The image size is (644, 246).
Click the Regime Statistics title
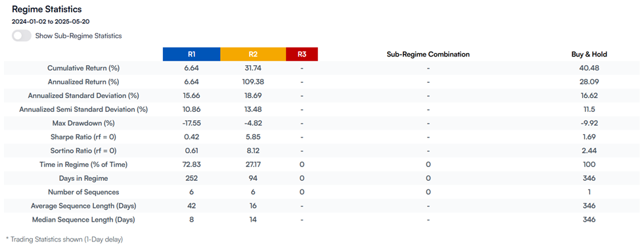point(47,9)
